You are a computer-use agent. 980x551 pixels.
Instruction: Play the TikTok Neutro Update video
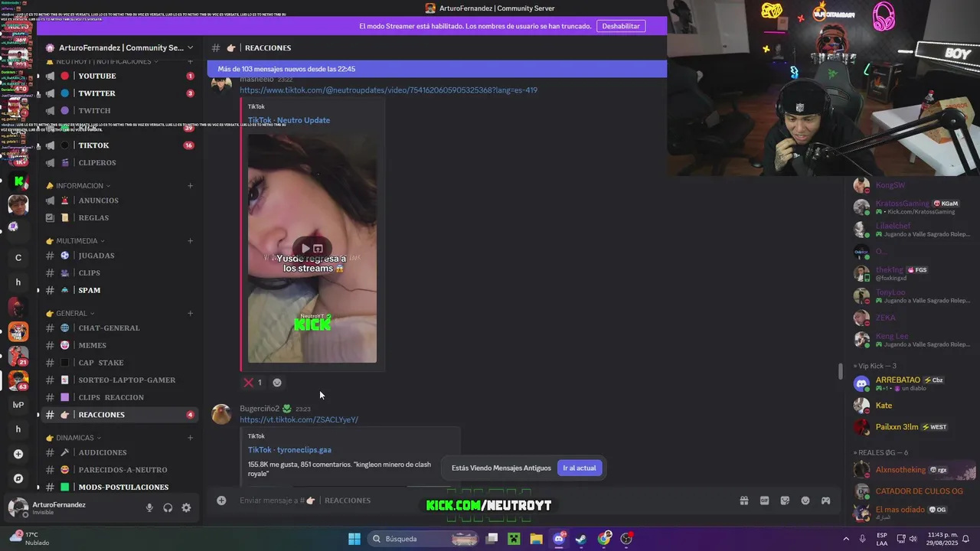305,249
